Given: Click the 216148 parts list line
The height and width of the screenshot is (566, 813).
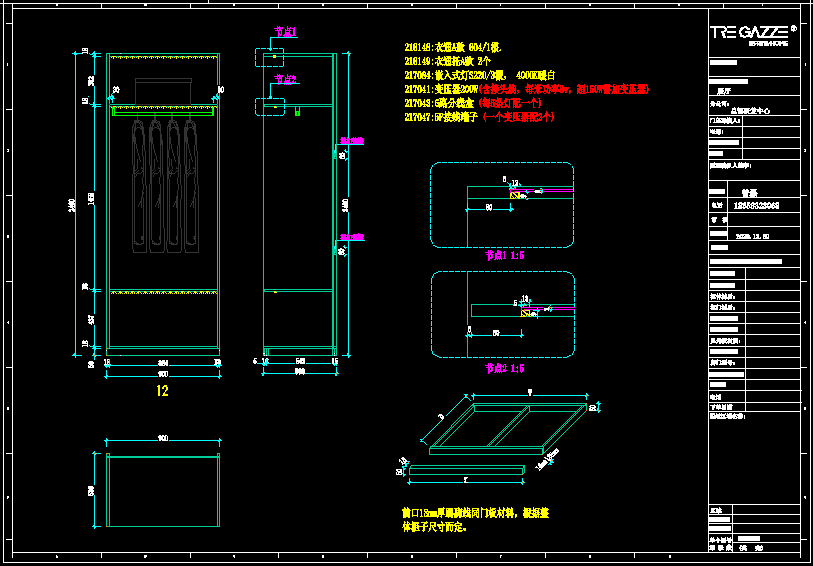Looking at the screenshot, I should click(x=453, y=48).
